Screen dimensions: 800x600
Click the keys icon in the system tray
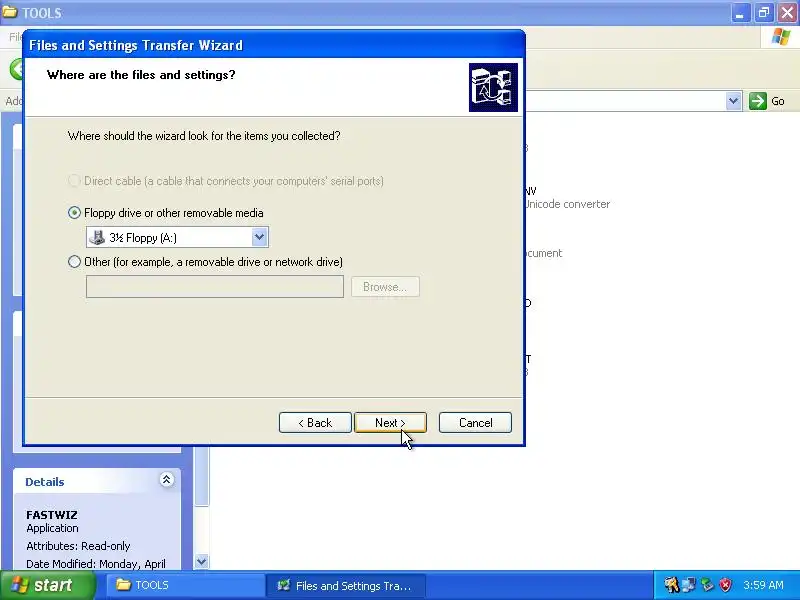click(x=671, y=585)
